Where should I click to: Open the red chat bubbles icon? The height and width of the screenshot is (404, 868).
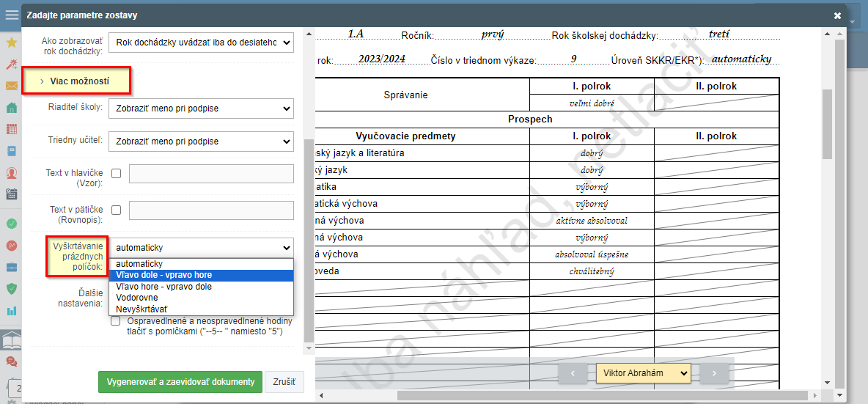tap(11, 361)
